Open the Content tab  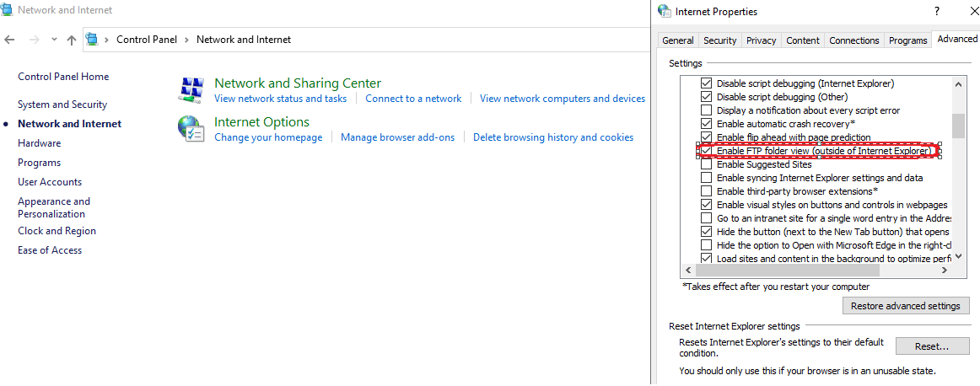[803, 40]
